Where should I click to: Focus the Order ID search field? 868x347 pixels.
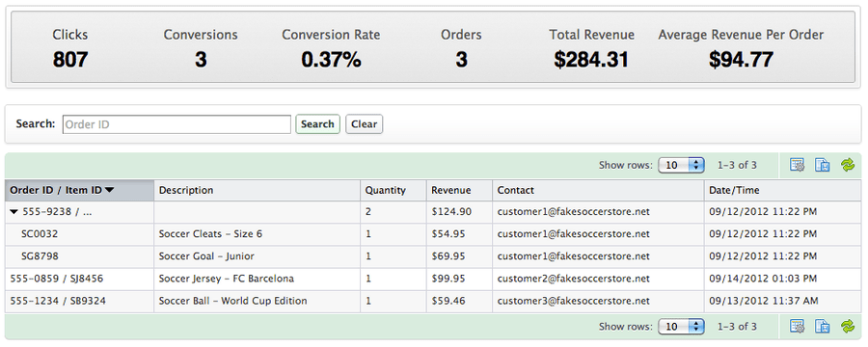coord(176,124)
